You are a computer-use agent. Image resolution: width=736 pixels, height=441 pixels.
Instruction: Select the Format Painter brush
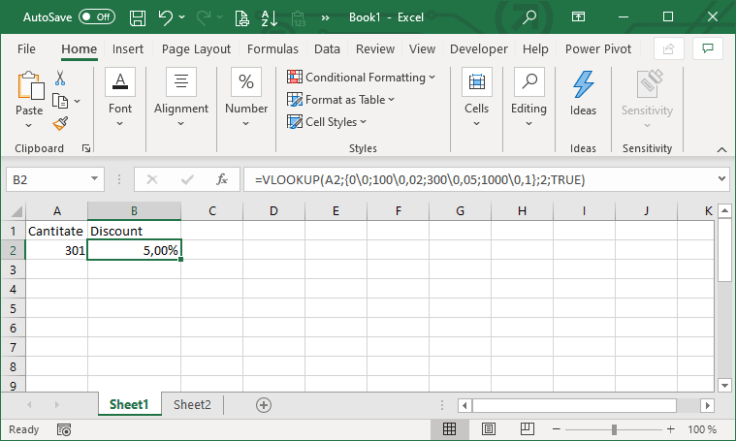[x=60, y=123]
